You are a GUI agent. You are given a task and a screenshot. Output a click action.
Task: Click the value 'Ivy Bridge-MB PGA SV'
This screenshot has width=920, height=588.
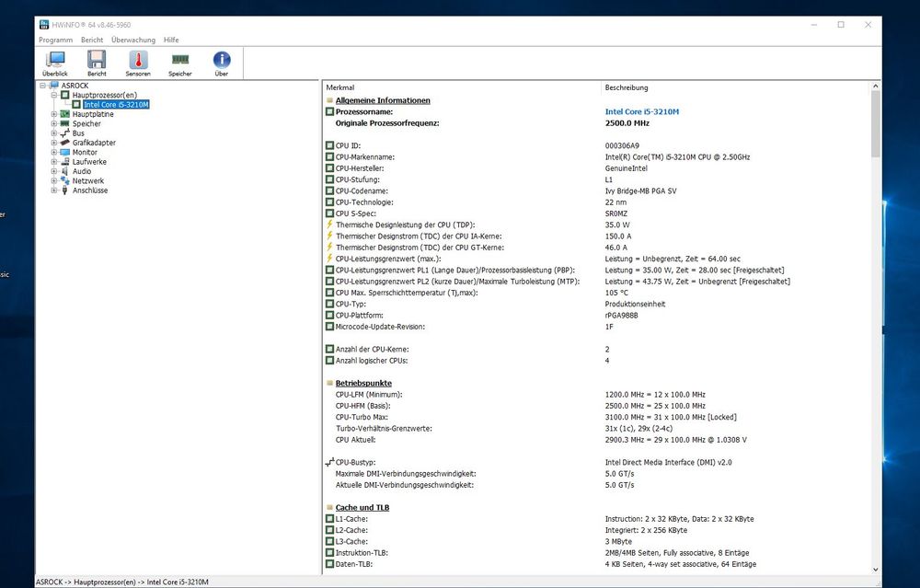(640, 190)
